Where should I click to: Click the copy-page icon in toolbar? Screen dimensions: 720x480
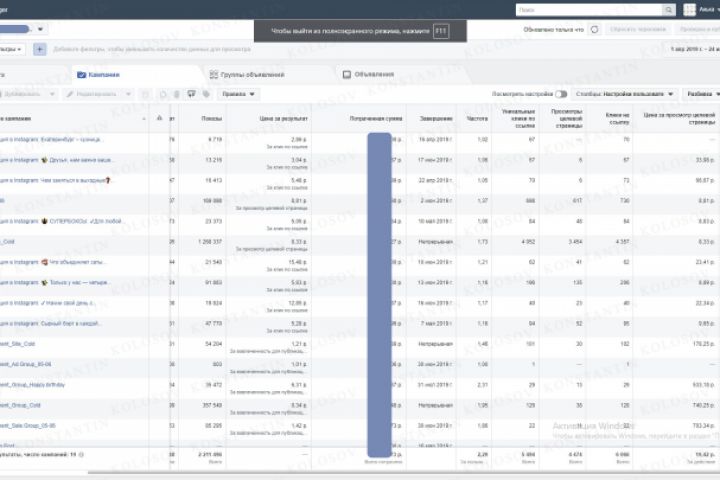pos(163,94)
